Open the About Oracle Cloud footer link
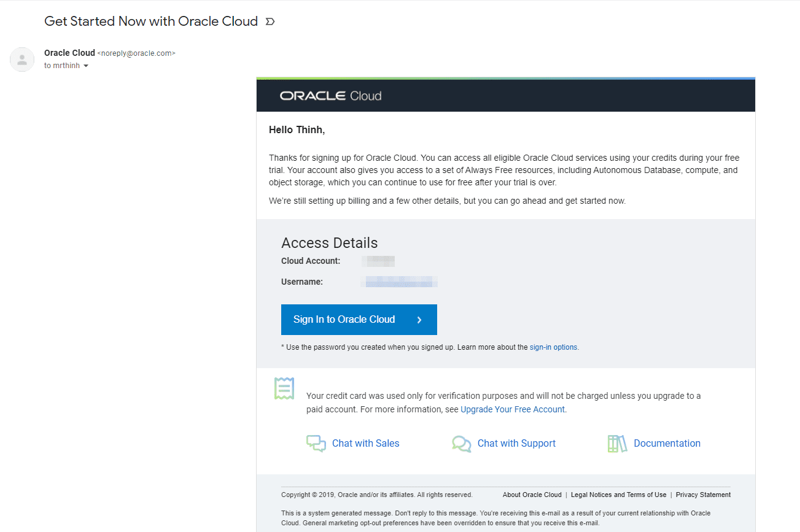 (532, 495)
